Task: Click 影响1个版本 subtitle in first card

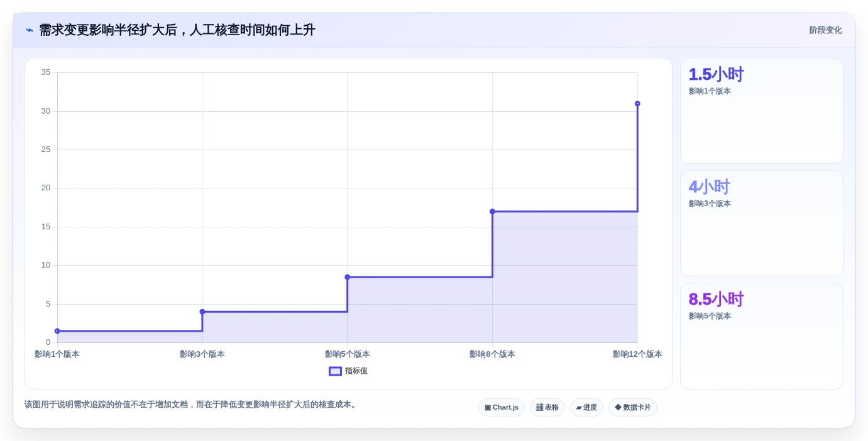Action: click(710, 91)
